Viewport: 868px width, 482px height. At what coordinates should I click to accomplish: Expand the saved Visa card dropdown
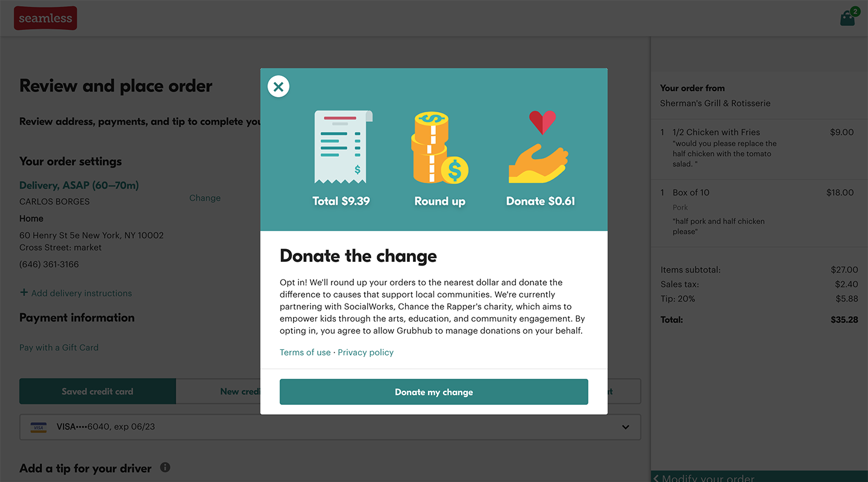click(x=330, y=427)
